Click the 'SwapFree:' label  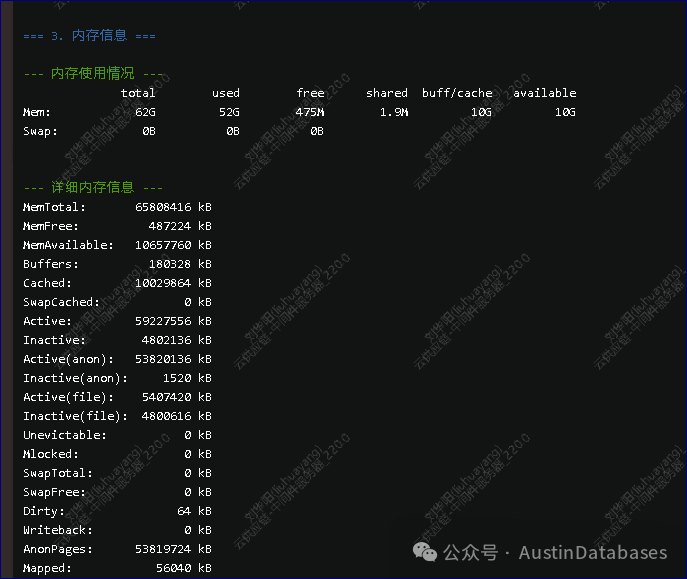pyautogui.click(x=54, y=492)
